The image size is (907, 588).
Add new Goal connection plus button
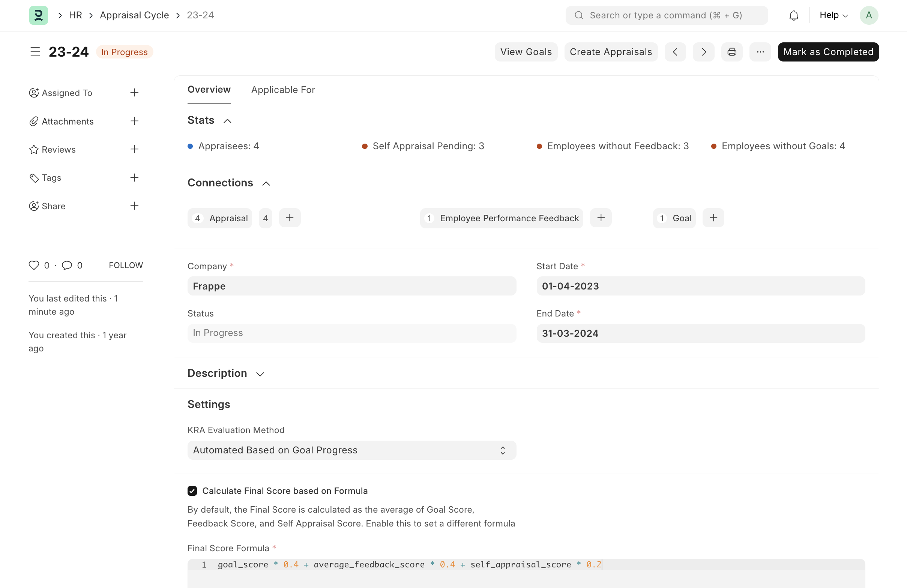(x=713, y=218)
